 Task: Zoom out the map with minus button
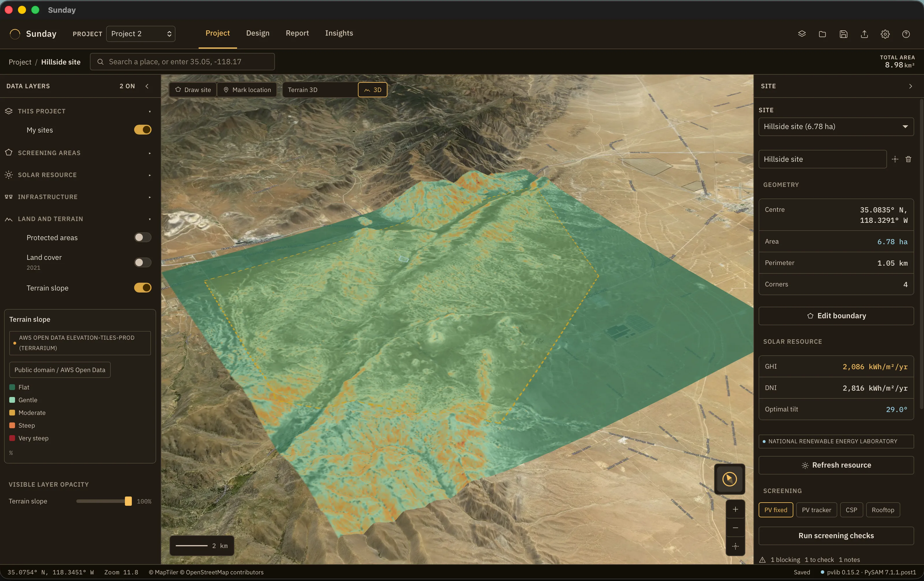(735, 528)
